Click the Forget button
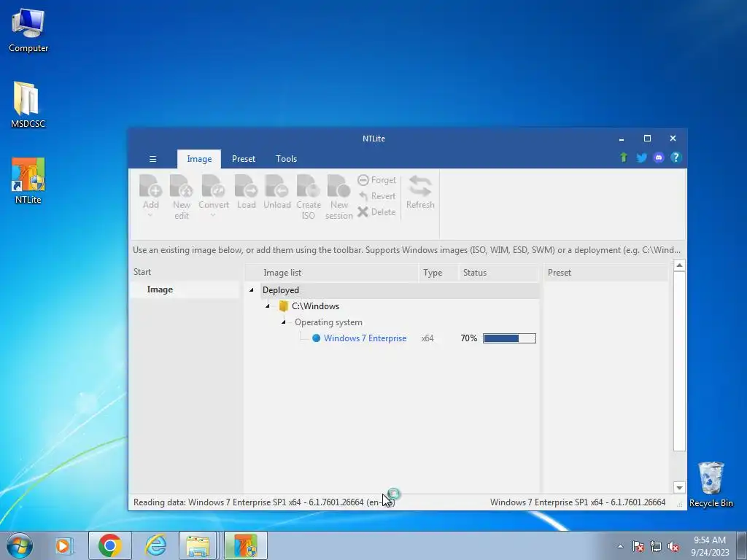Screen dimensions: 747x560 click(x=377, y=180)
